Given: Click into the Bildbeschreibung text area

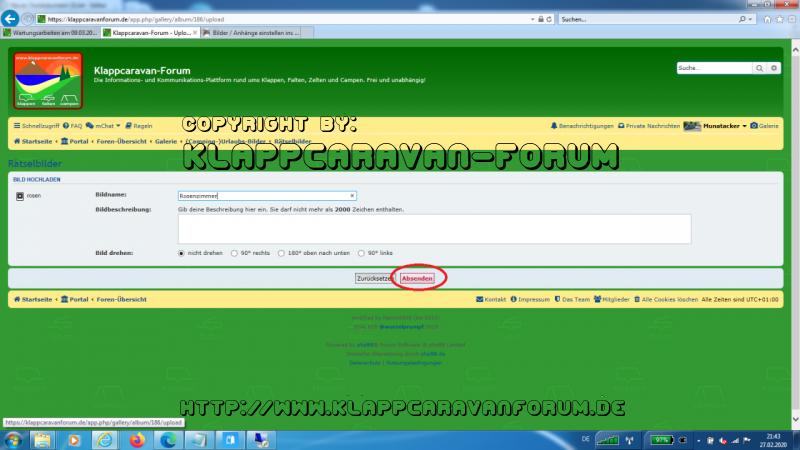Looking at the screenshot, I should (x=434, y=229).
